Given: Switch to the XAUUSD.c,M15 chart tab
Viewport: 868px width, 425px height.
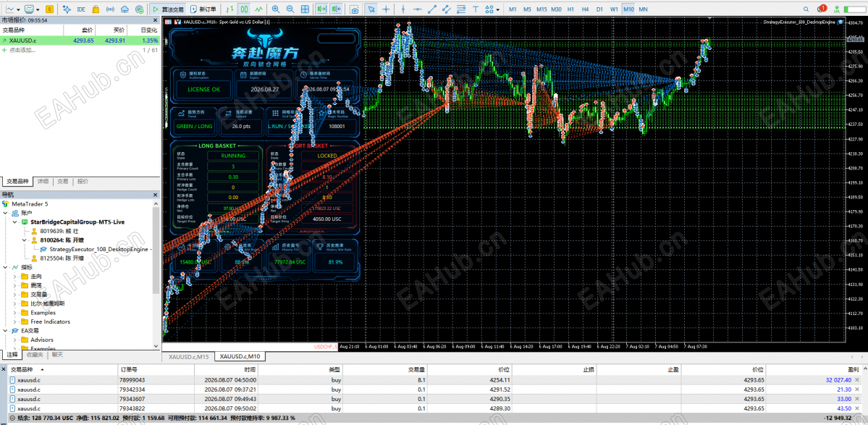Looking at the screenshot, I should (189, 356).
